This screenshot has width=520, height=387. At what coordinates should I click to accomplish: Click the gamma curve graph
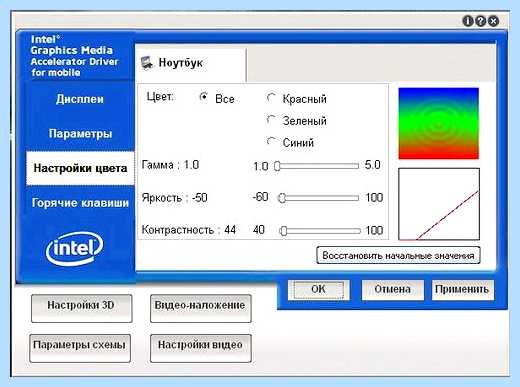439,204
